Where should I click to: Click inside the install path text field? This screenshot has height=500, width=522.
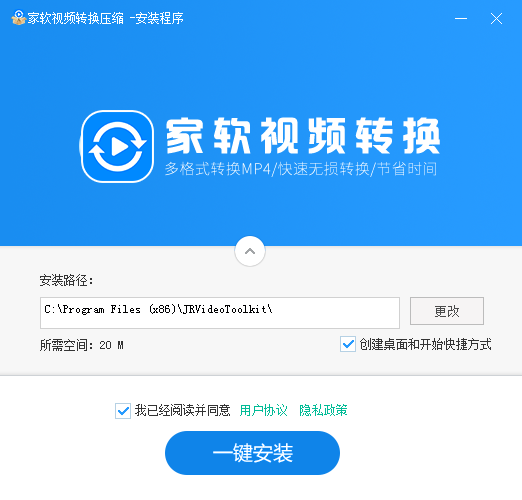(x=220, y=313)
